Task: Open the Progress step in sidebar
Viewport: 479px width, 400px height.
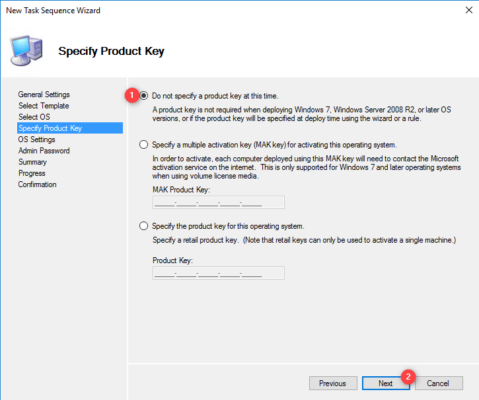Action: (x=32, y=173)
